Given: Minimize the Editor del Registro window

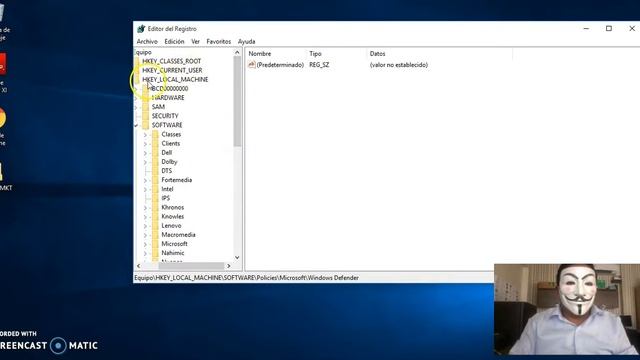Looking at the screenshot, I should coord(586,29).
